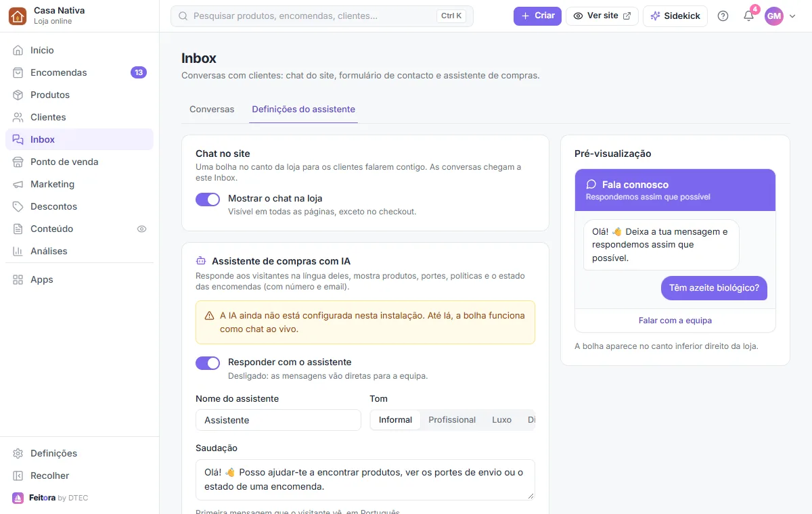The height and width of the screenshot is (514, 812).
Task: Click the Inbox chat bubbles icon
Action: click(18, 139)
